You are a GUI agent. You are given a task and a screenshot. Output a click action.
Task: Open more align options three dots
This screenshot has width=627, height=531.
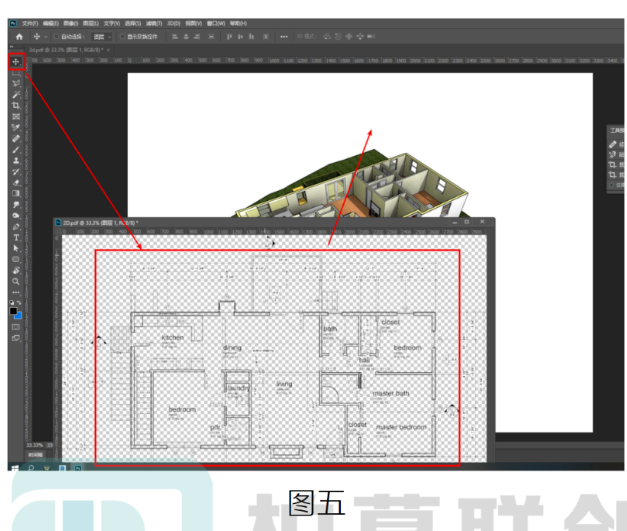tap(284, 37)
